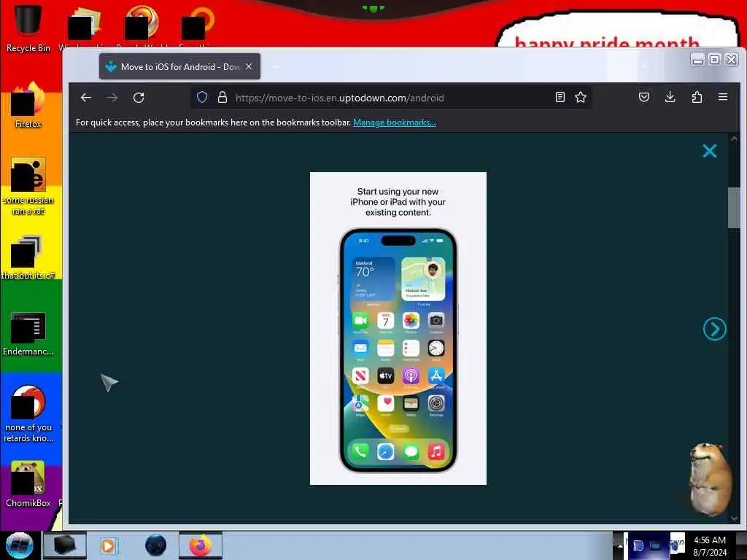Screen dimensions: 747x560
Task: Click the Manage bookmarks link
Action: click(x=395, y=122)
